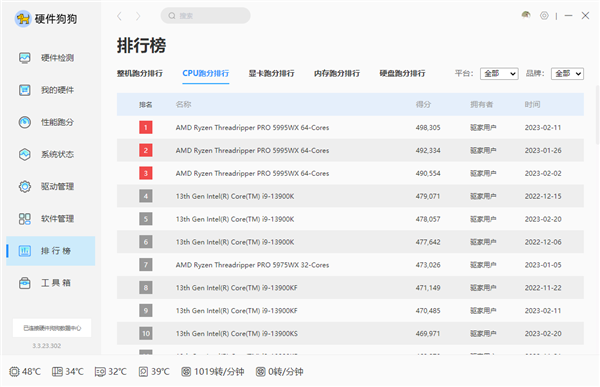Select score 492,334 entry
The image size is (600, 387).
pos(428,150)
